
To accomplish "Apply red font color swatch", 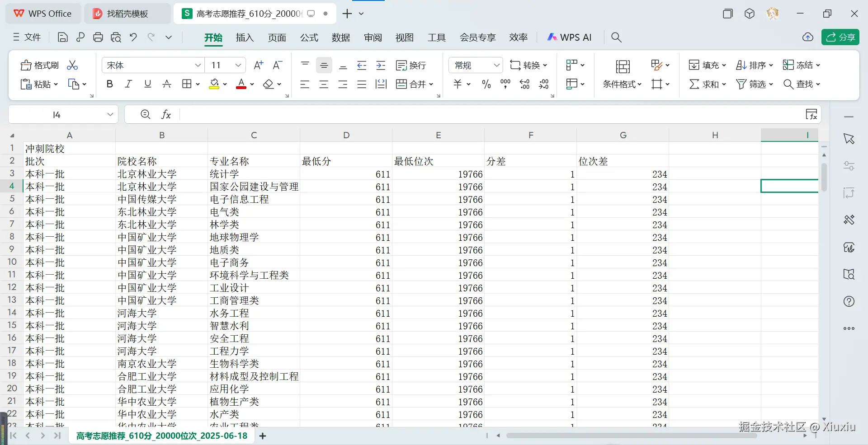I will point(241,84).
